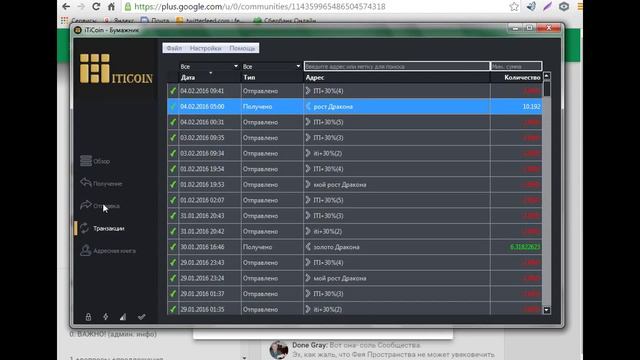Click the transaction list scroll-down arrow
This screenshot has height=360, width=640.
(547, 310)
